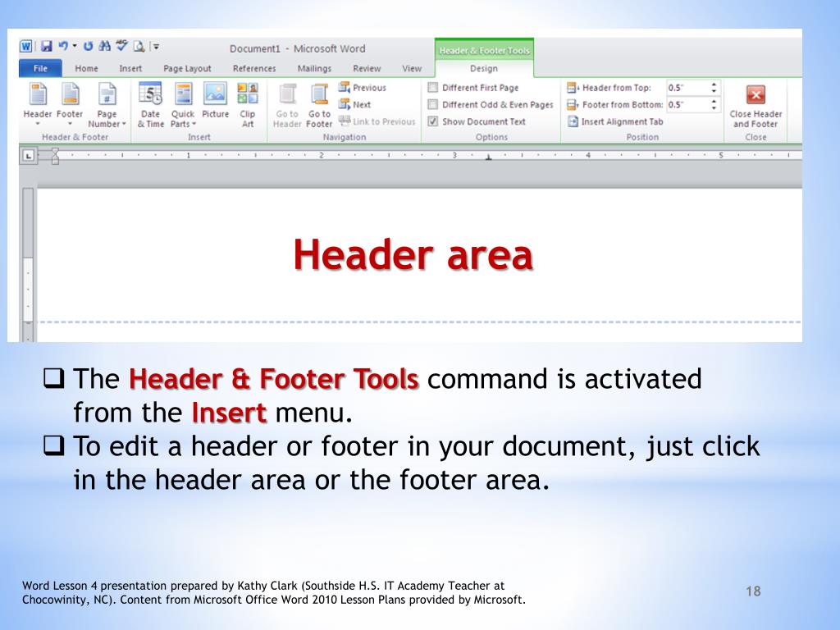Click the Header from Top spinner arrows
Image resolution: width=840 pixels, height=630 pixels.
pyautogui.click(x=714, y=87)
